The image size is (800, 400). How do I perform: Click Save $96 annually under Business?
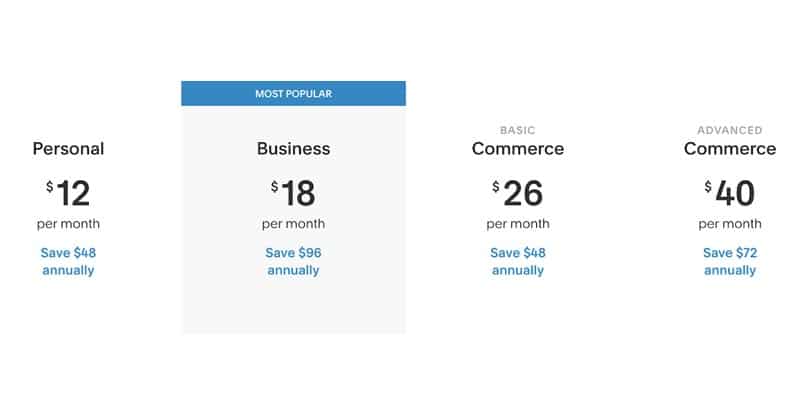click(293, 261)
